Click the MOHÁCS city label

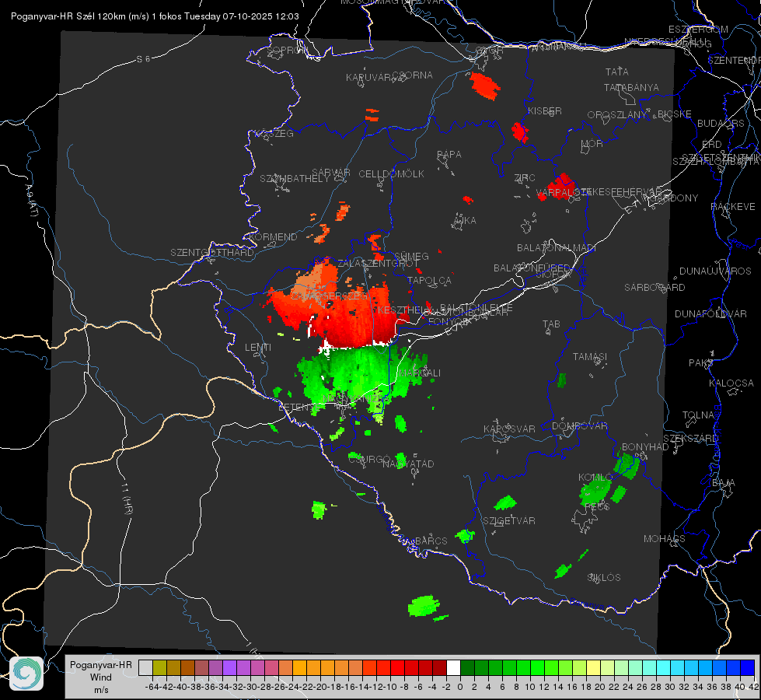click(665, 539)
